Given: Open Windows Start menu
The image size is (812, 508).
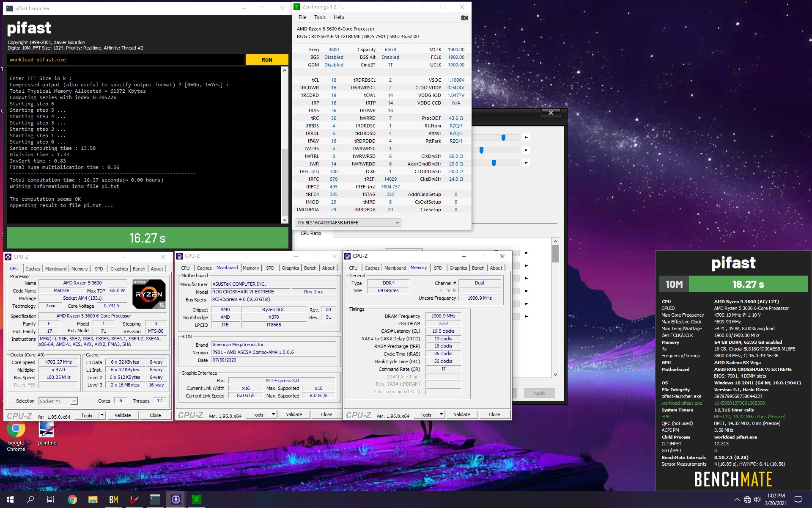Looking at the screenshot, I should click(x=10, y=500).
